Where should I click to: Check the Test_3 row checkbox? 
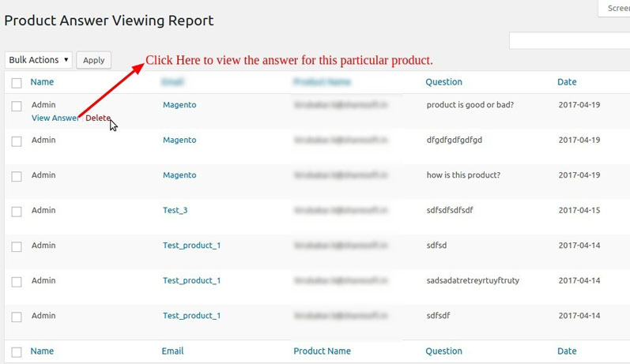click(17, 212)
